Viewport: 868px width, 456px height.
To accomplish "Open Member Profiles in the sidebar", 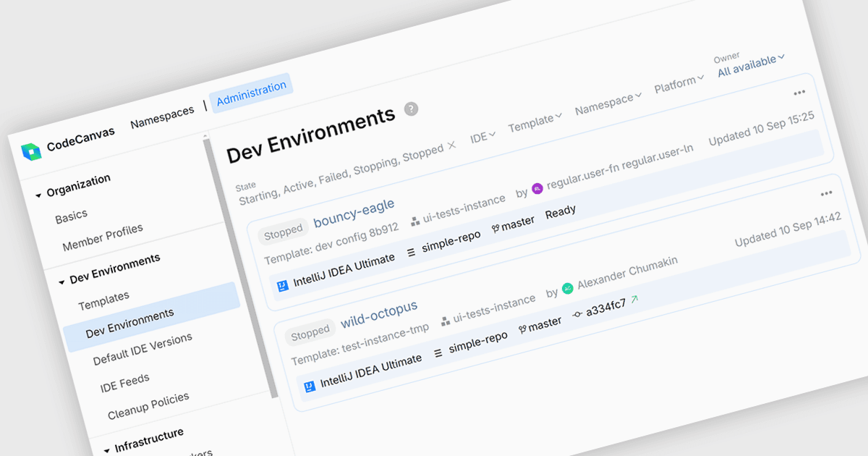I will (x=103, y=238).
